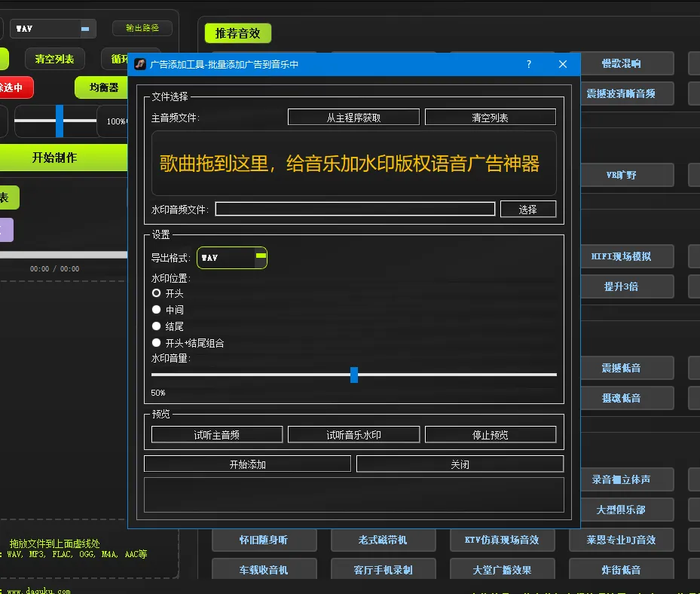The width and height of the screenshot is (700, 594).
Task: Click www.daquku.com link text
Action: click(x=39, y=590)
